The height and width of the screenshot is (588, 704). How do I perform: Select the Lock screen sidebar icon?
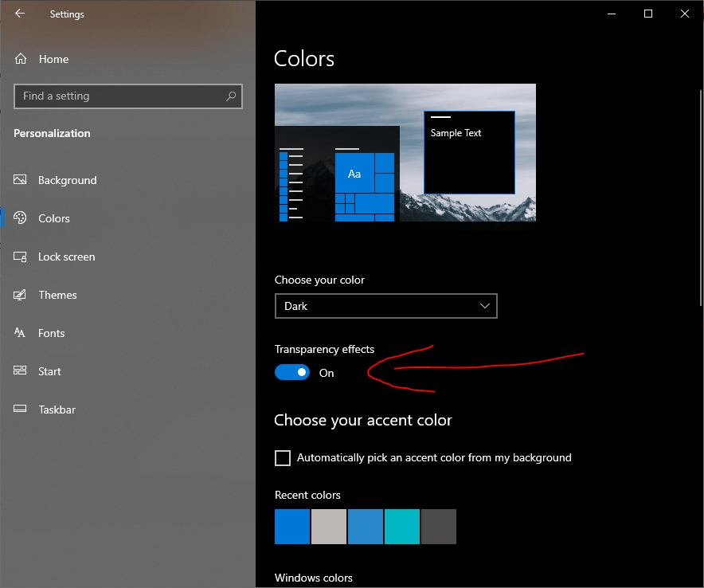click(22, 257)
